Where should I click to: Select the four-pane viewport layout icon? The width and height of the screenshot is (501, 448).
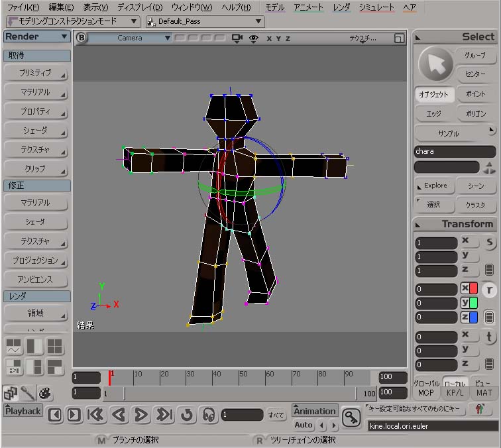(x=54, y=347)
